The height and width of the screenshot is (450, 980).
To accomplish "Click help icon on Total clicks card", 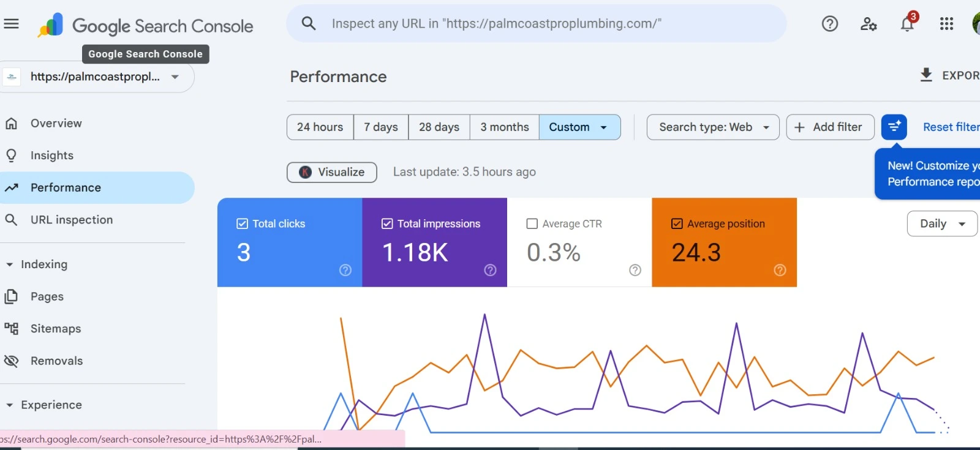I will click(x=345, y=270).
